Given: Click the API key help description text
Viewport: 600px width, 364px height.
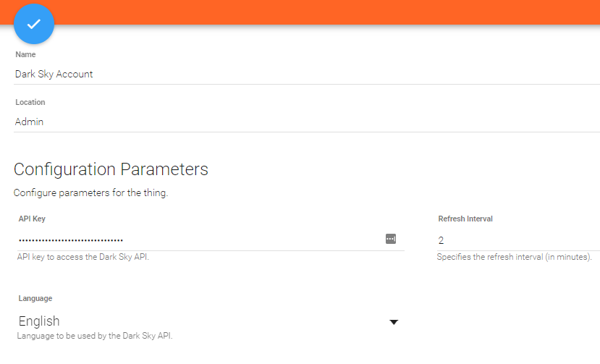Looking at the screenshot, I should pyautogui.click(x=83, y=257).
